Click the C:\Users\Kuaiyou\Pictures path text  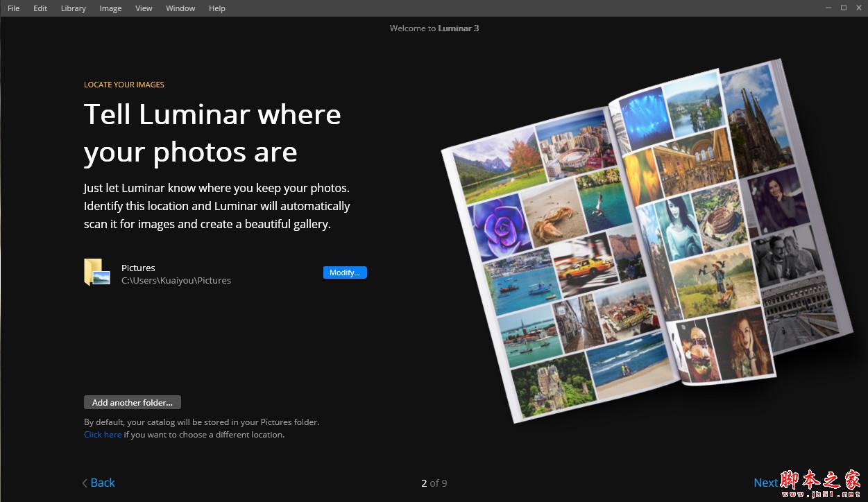[x=176, y=280]
